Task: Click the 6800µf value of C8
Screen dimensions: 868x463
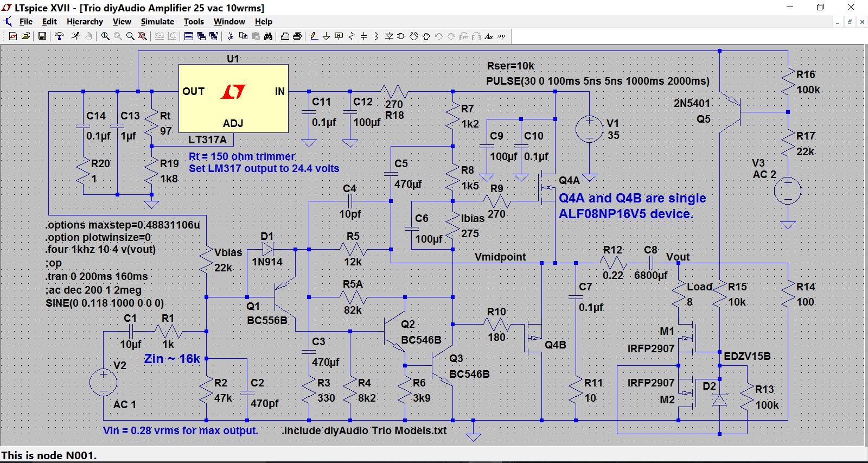Action: coord(650,275)
